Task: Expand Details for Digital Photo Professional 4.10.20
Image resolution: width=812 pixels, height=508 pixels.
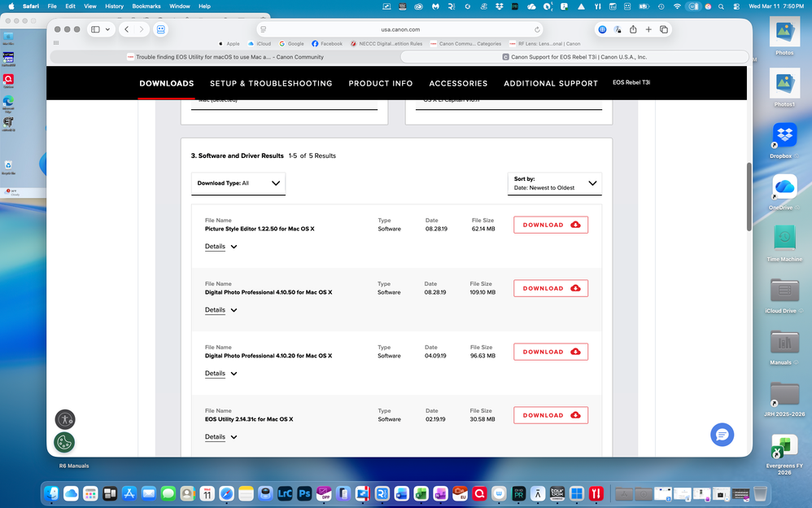Action: coord(220,374)
